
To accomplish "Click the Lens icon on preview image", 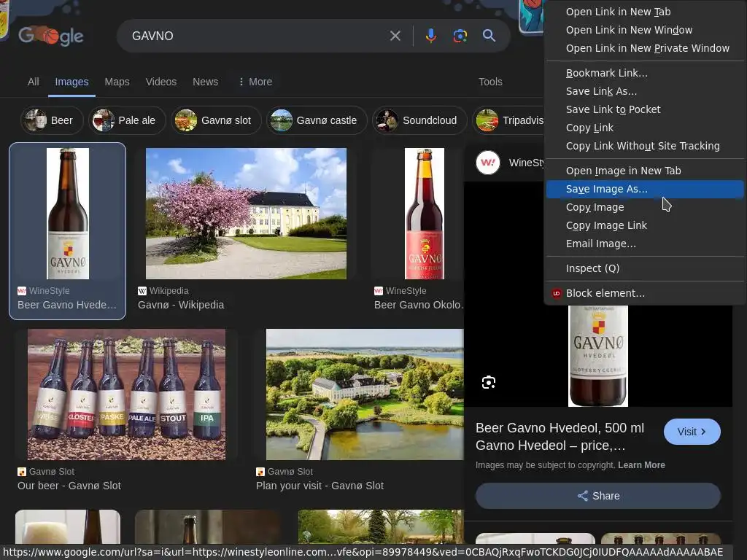I will pos(489,382).
